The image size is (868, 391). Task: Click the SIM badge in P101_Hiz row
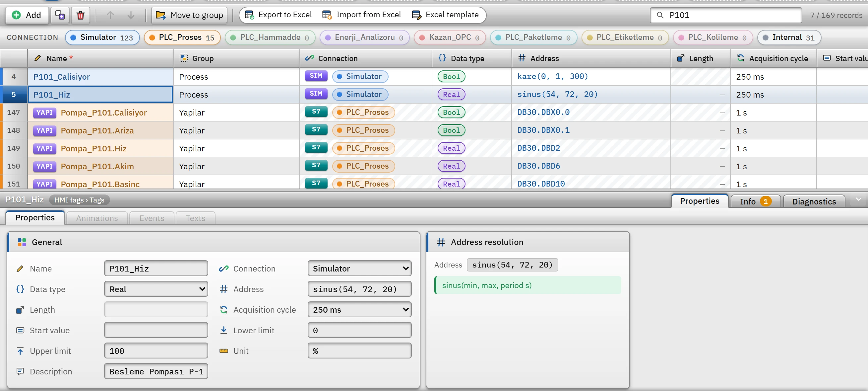click(316, 94)
